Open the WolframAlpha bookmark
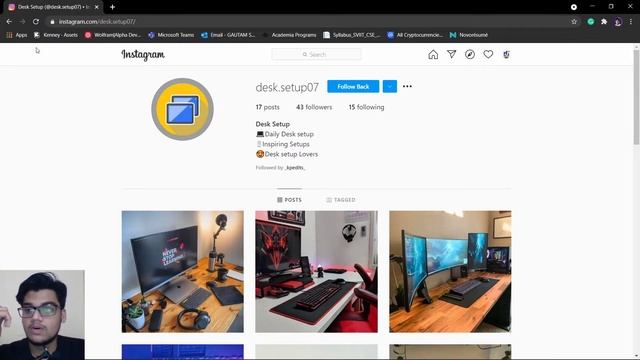The height and width of the screenshot is (360, 640). pyautogui.click(x=113, y=35)
